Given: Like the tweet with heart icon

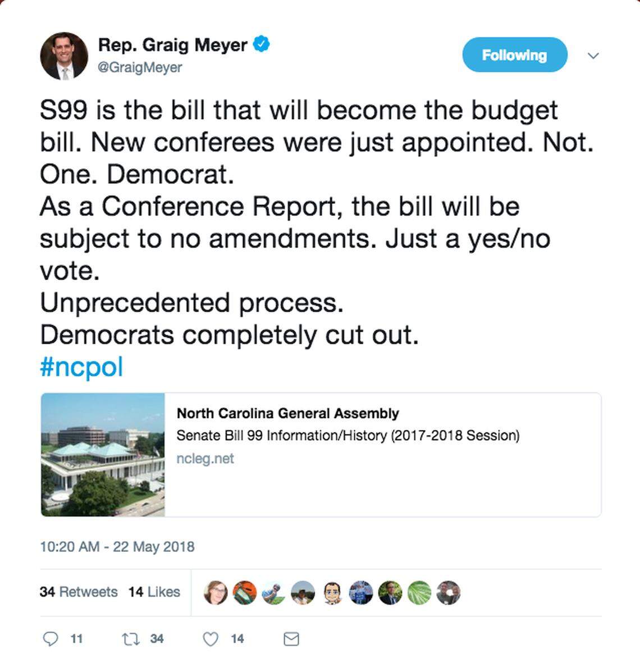Looking at the screenshot, I should (x=211, y=639).
